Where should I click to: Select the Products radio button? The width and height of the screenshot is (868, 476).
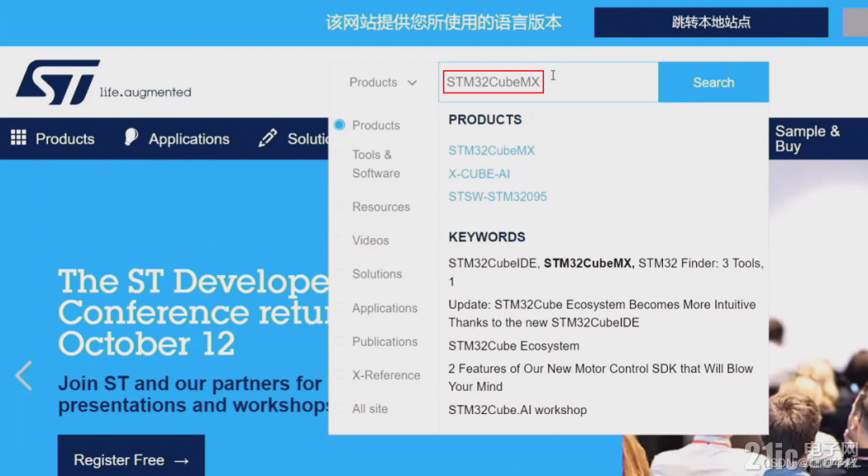click(x=339, y=125)
